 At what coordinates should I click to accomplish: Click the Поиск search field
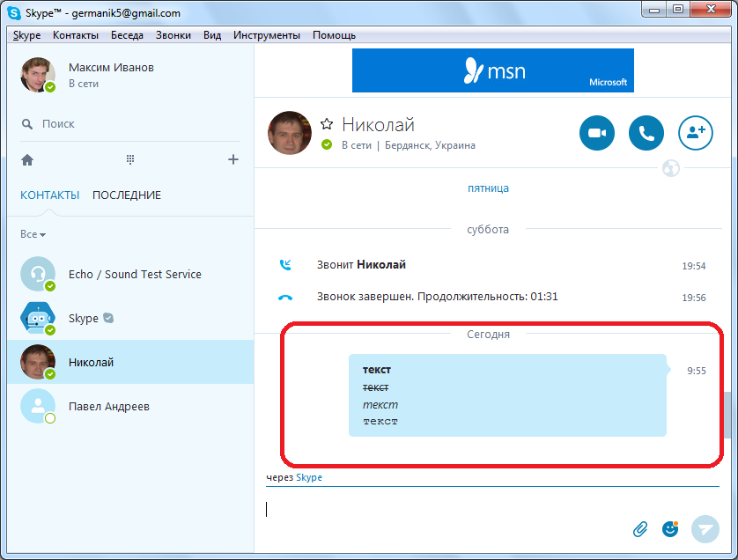(x=132, y=124)
